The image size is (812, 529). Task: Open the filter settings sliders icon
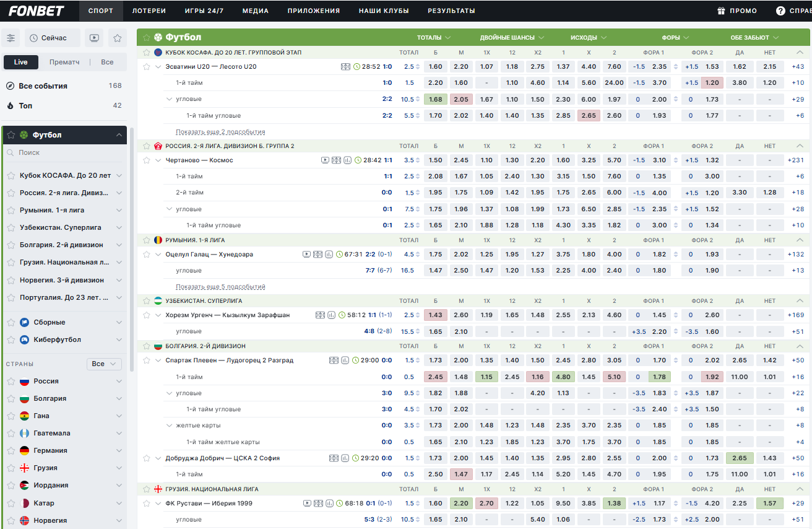coord(11,38)
